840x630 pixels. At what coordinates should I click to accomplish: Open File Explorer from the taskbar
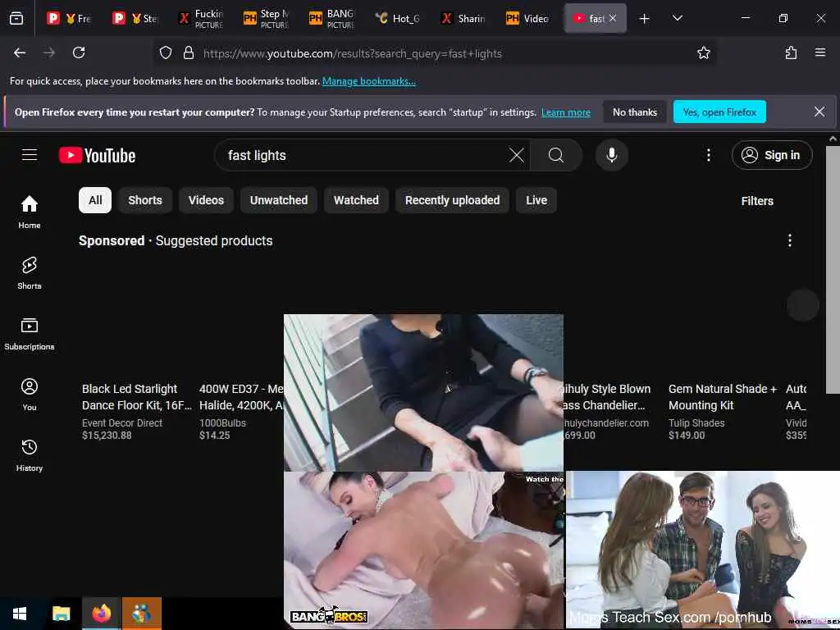coord(61,614)
